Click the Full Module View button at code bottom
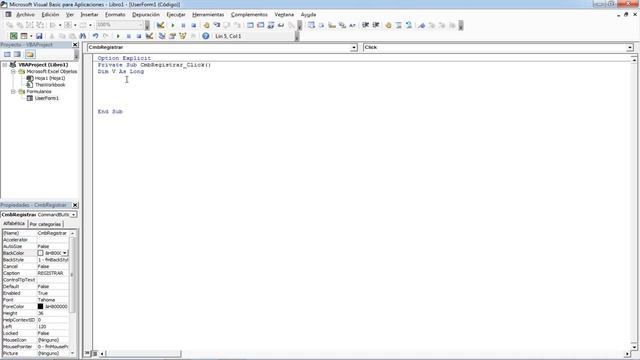Screen dimensions: 640x360 [x=94, y=353]
